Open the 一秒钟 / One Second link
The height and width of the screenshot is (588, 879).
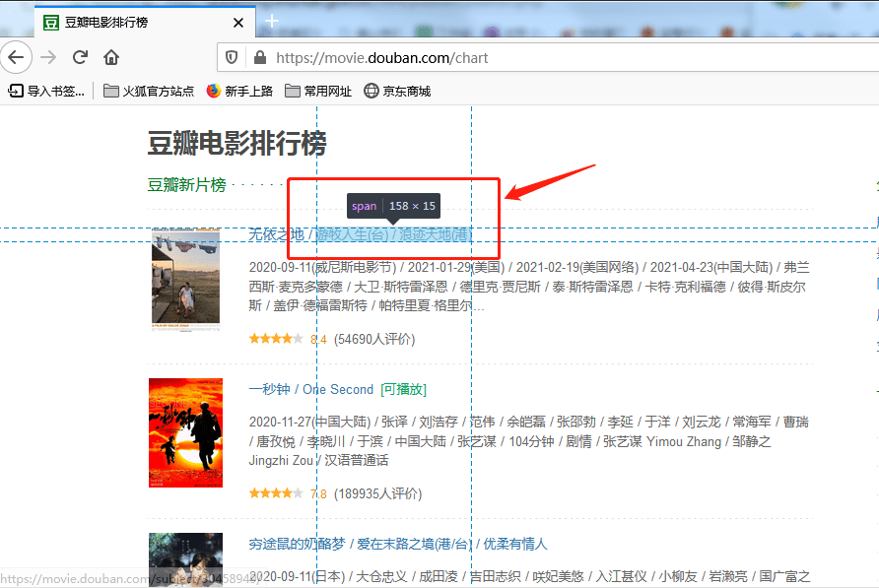311,389
